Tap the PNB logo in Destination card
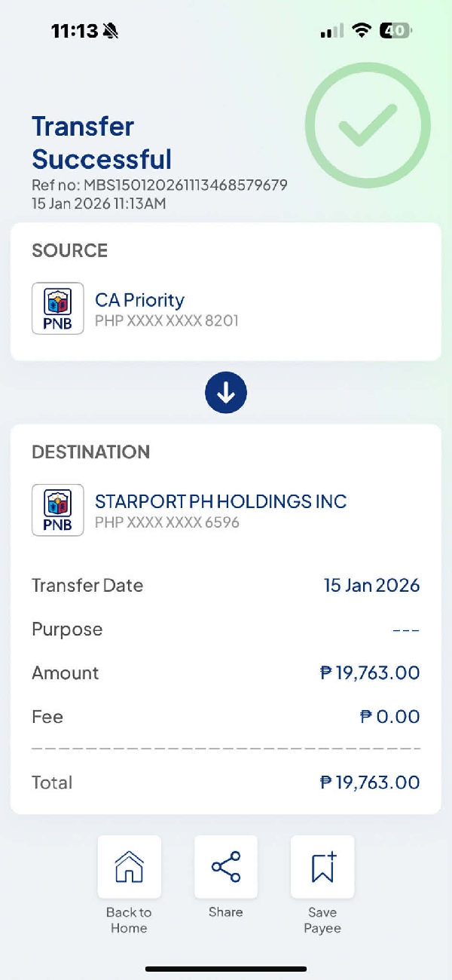This screenshot has height=980, width=452. point(58,510)
